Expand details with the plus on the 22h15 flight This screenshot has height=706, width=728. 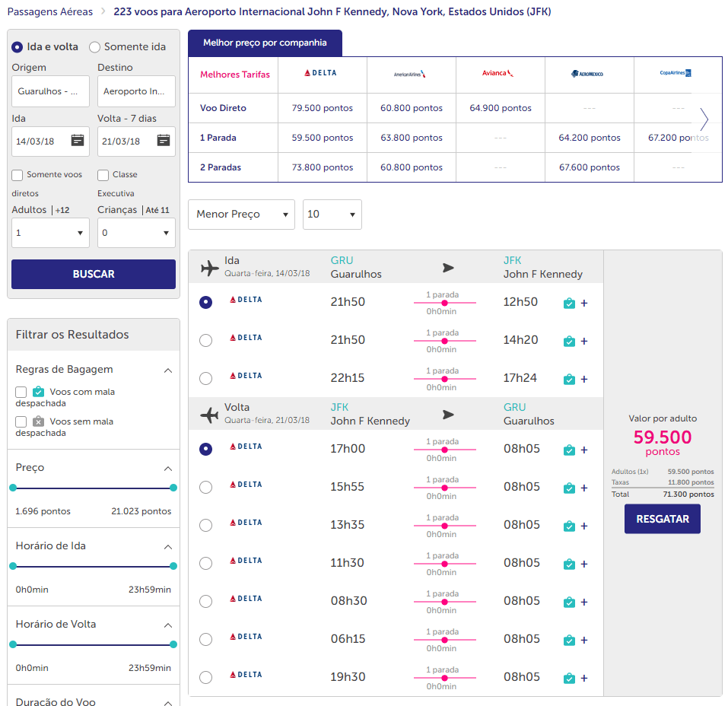(584, 380)
